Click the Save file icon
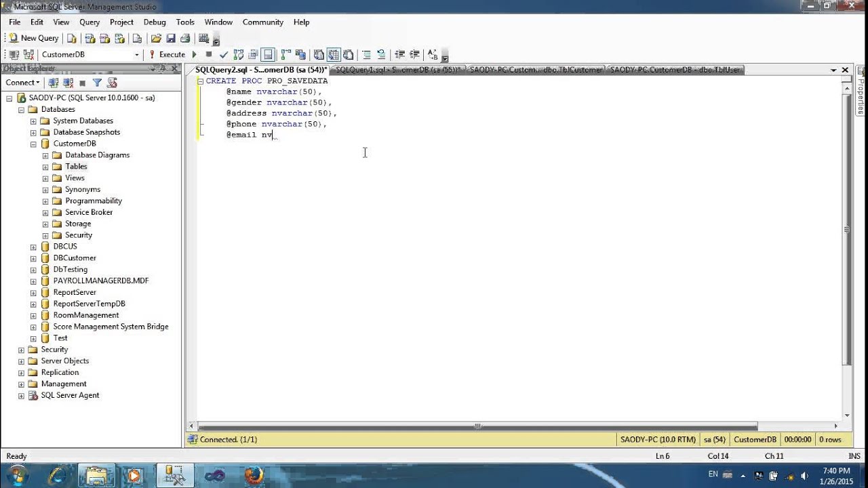The height and width of the screenshot is (488, 868). (171, 38)
